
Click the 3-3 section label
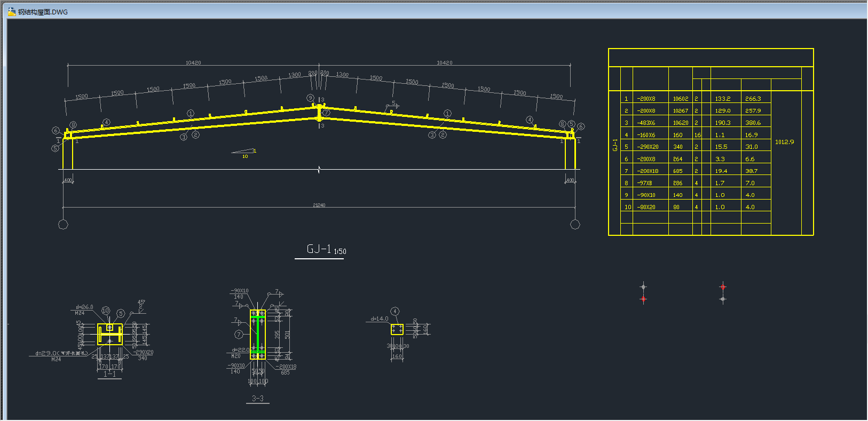click(257, 398)
